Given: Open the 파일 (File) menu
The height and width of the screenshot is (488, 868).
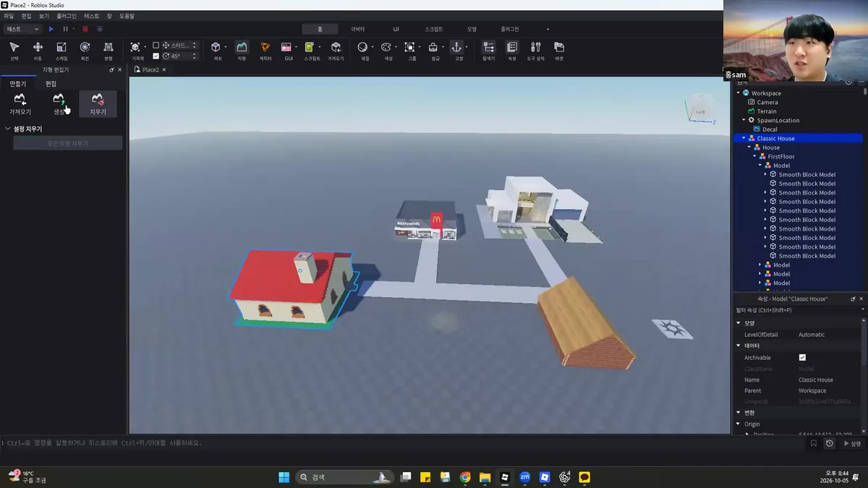Looking at the screenshot, I should [9, 16].
